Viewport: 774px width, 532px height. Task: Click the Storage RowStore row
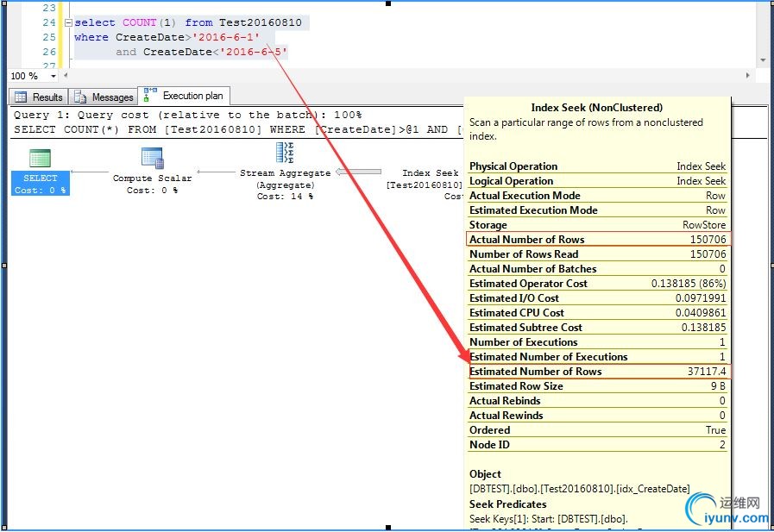pyautogui.click(x=597, y=225)
